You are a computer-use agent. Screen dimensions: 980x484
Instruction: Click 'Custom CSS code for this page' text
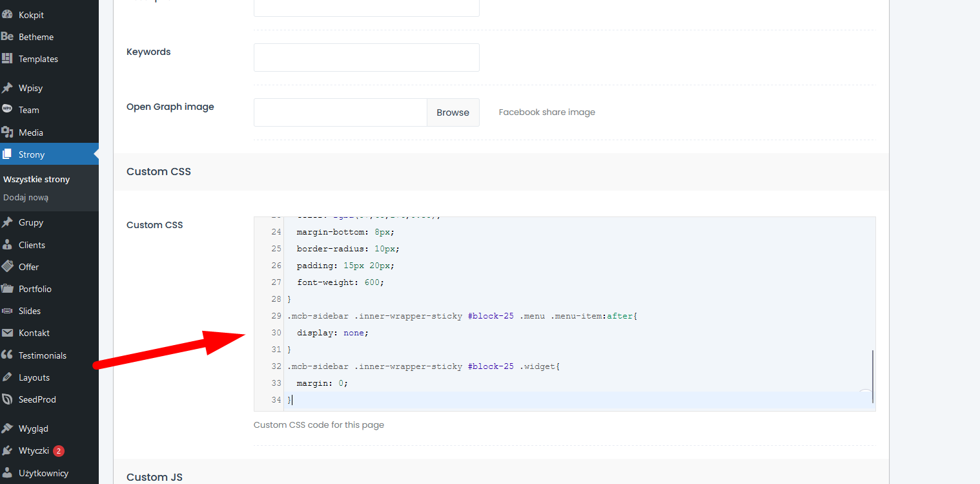tap(319, 425)
